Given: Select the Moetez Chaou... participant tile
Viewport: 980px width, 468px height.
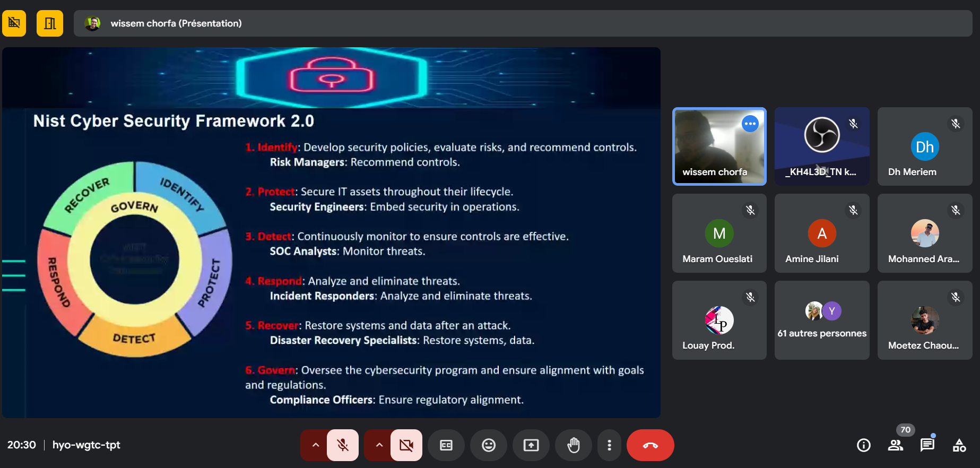Looking at the screenshot, I should click(925, 320).
